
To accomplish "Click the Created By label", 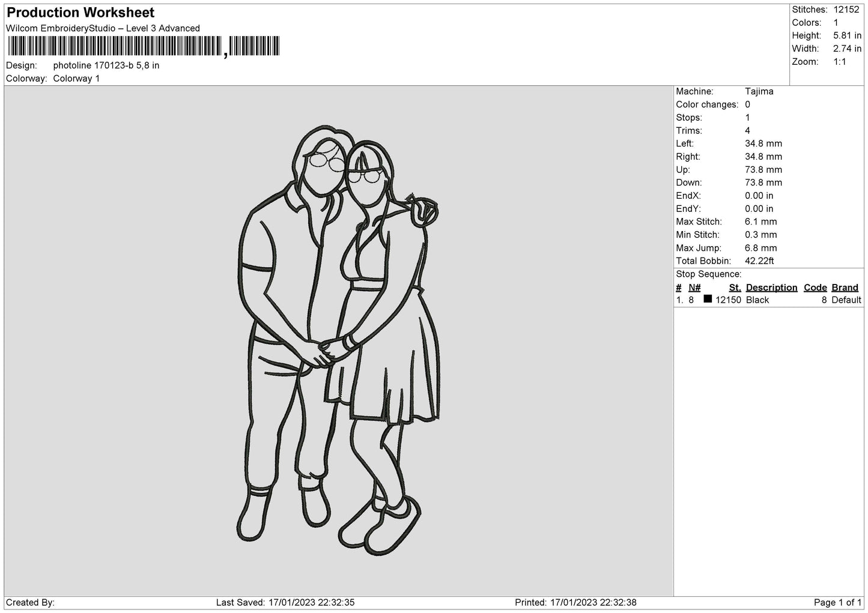I will 30,603.
